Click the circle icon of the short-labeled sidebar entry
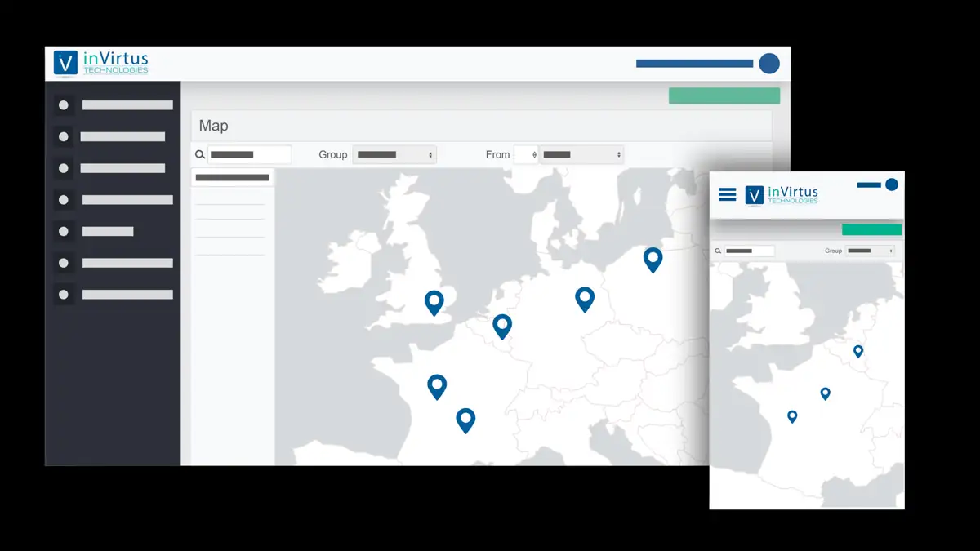This screenshot has width=980, height=551. 64,231
